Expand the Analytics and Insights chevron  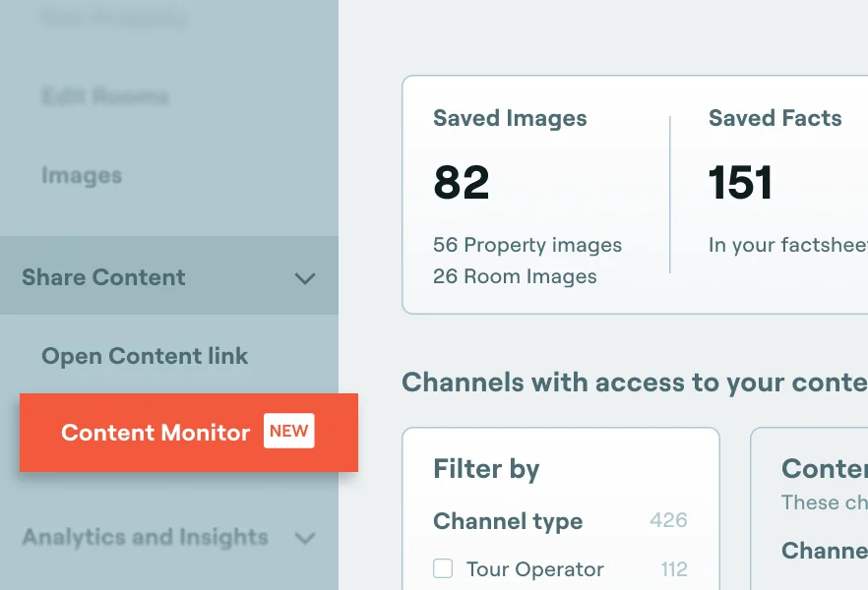pos(305,538)
